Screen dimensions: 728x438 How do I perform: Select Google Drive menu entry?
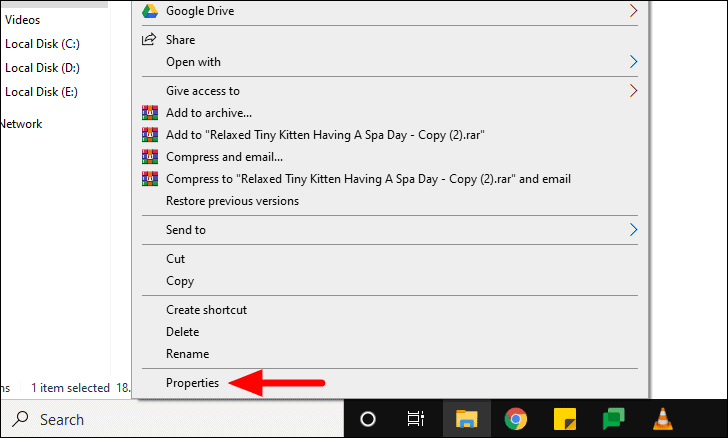point(390,11)
